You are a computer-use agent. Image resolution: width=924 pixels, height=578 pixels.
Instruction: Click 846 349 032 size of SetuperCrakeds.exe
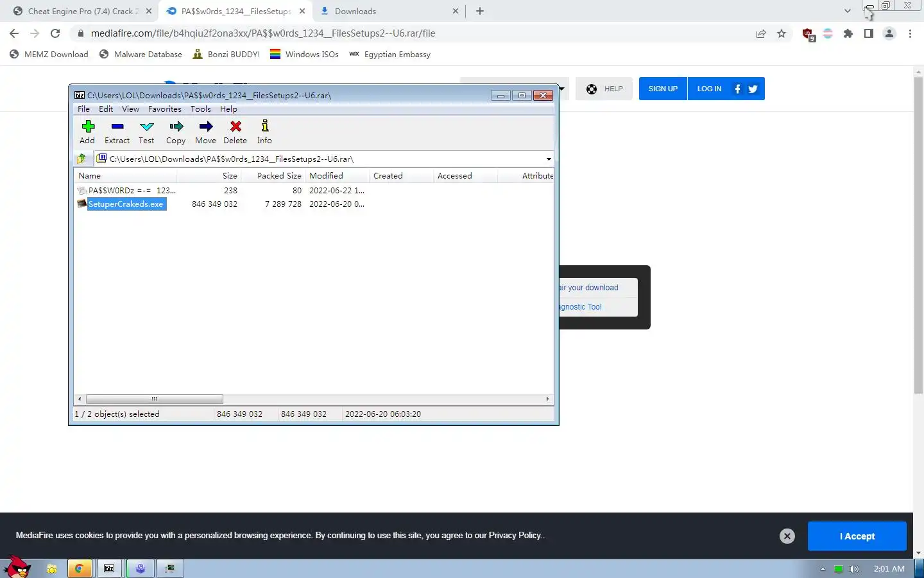[x=214, y=204]
